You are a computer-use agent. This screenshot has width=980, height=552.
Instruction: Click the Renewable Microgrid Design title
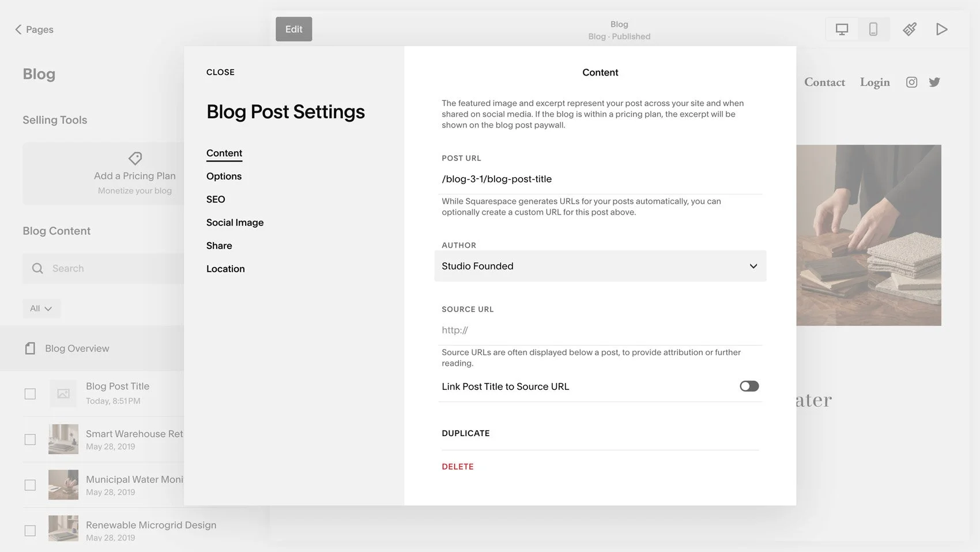151,525
